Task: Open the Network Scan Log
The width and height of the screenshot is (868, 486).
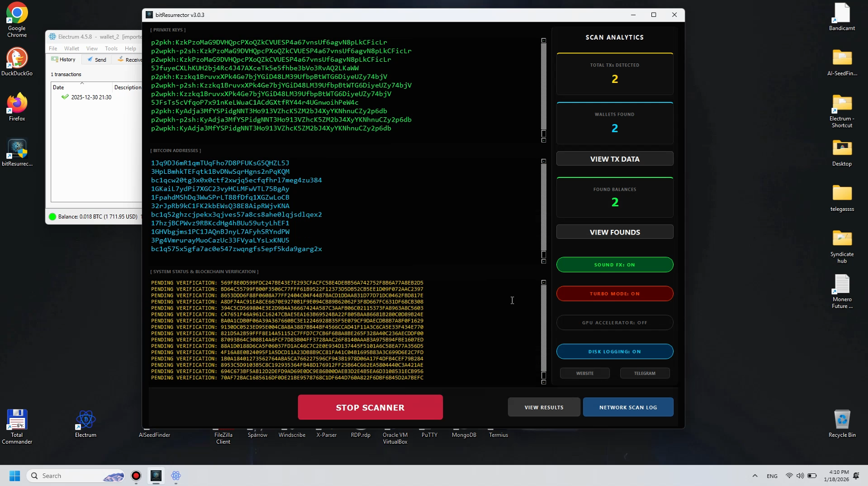Action: (x=628, y=407)
